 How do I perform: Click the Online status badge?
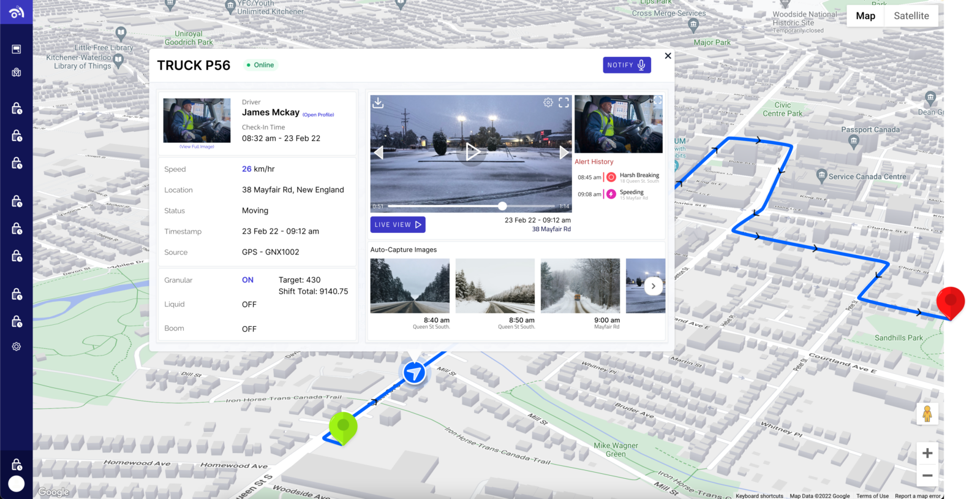(x=260, y=65)
